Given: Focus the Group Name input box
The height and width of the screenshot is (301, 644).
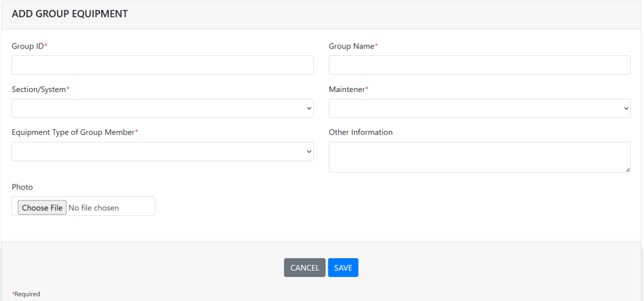Looking at the screenshot, I should [x=479, y=65].
